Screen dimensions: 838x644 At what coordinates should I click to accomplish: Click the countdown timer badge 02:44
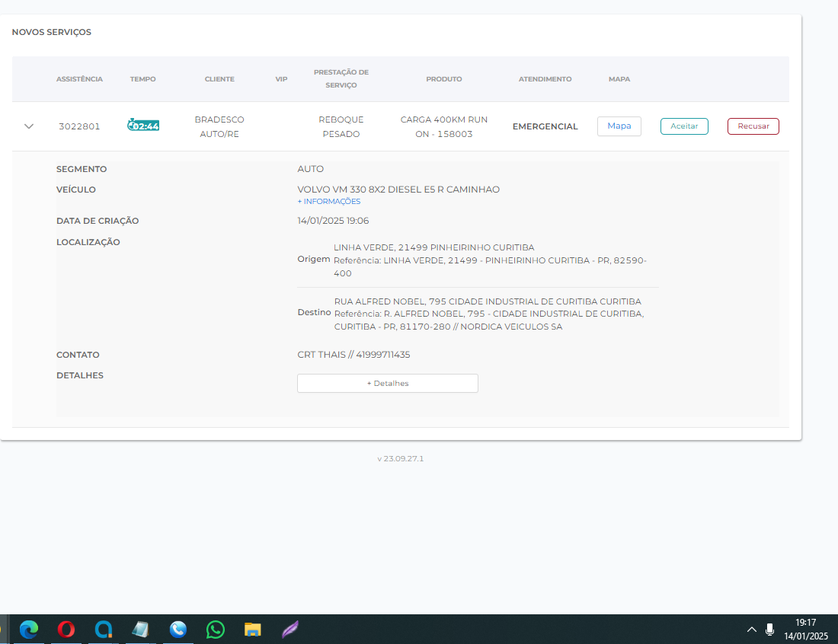143,126
